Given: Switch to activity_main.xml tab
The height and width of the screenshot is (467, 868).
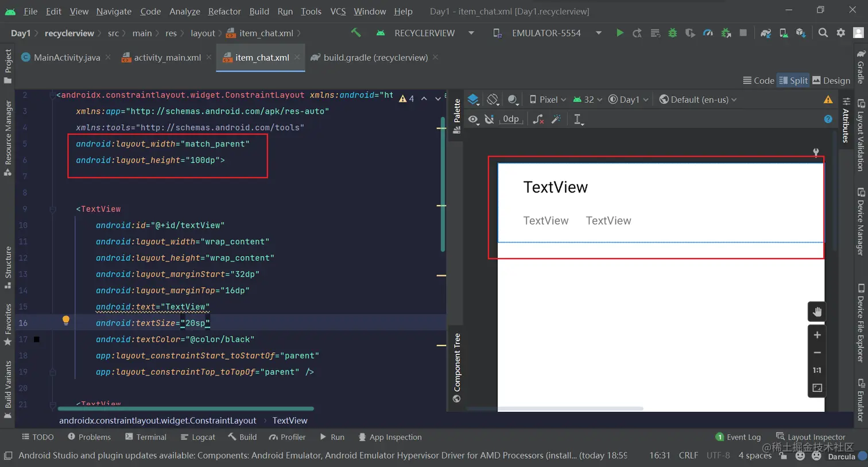Looking at the screenshot, I should coord(167,57).
